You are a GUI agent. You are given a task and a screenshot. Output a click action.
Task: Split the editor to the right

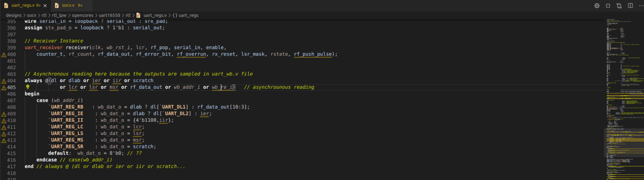[630, 6]
